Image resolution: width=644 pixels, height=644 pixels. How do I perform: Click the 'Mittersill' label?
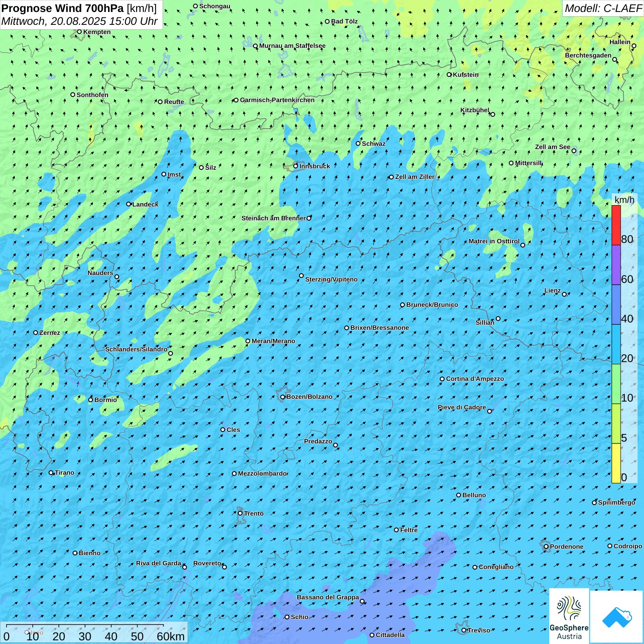point(529,163)
